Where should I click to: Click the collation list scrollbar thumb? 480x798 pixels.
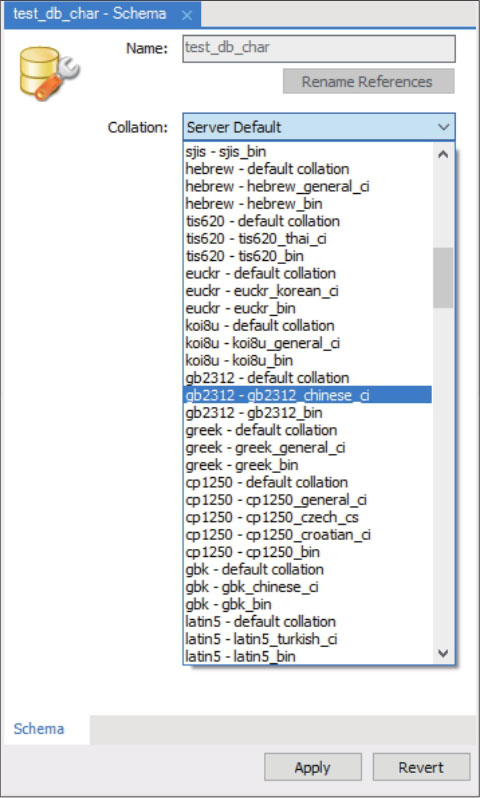(443, 278)
